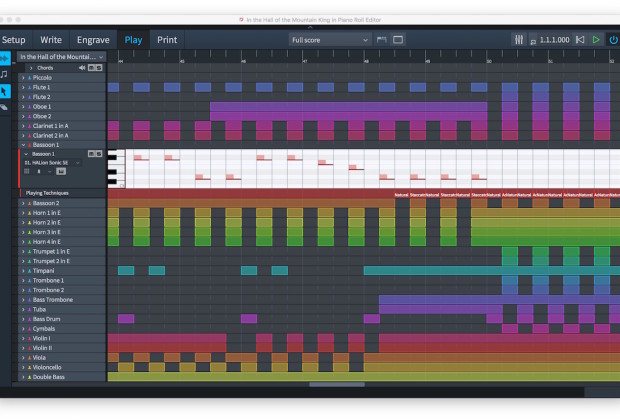Image resolution: width=620 pixels, height=420 pixels.
Task: Switch to Play mode
Action: [133, 40]
